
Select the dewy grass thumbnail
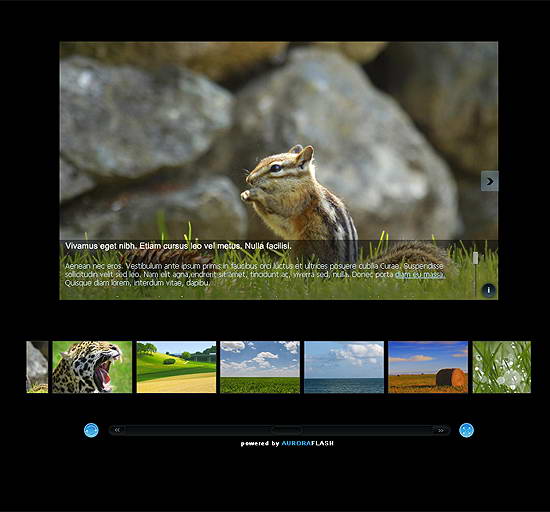(x=502, y=367)
